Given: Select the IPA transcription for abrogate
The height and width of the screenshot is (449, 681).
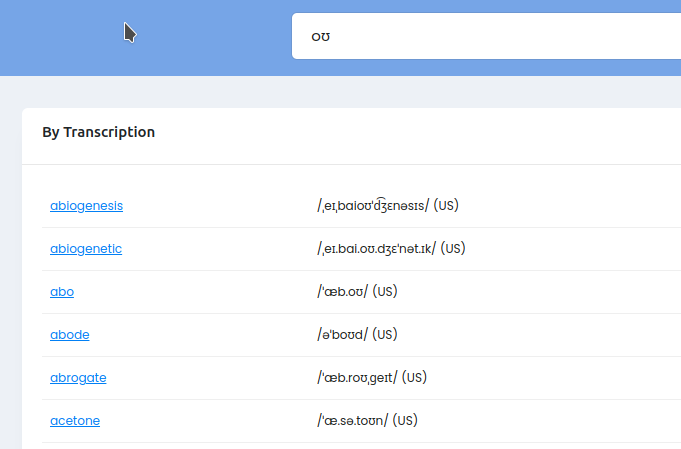Looking at the screenshot, I should 357,378.
